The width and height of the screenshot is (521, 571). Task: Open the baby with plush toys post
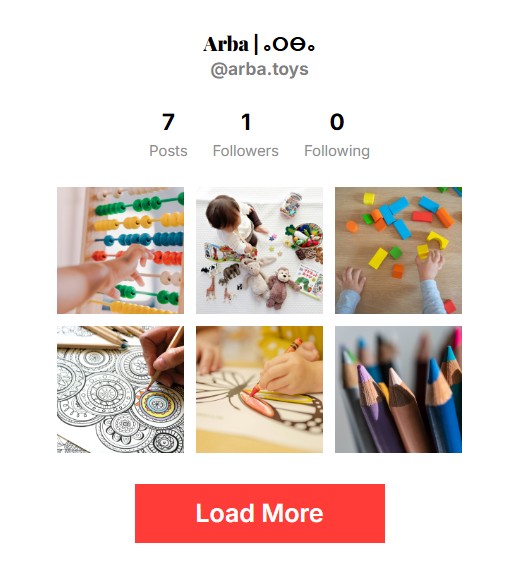coord(259,250)
